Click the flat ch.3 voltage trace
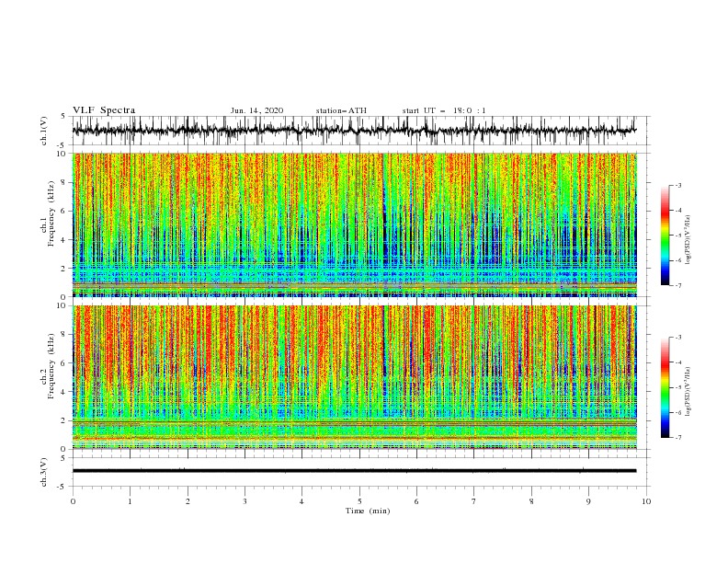The width and height of the screenshot is (728, 563). (x=354, y=471)
